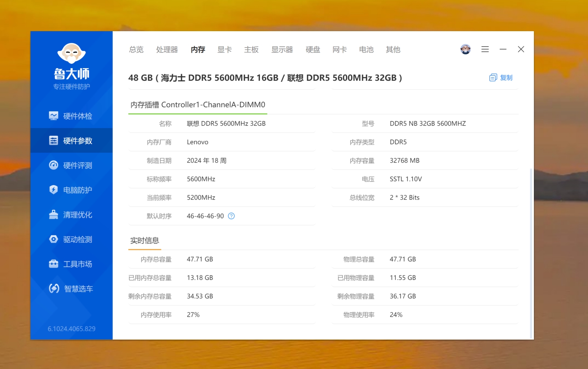Click the 联想 DDR5 5600MHz 32GB name value
588x369 pixels.
point(226,123)
